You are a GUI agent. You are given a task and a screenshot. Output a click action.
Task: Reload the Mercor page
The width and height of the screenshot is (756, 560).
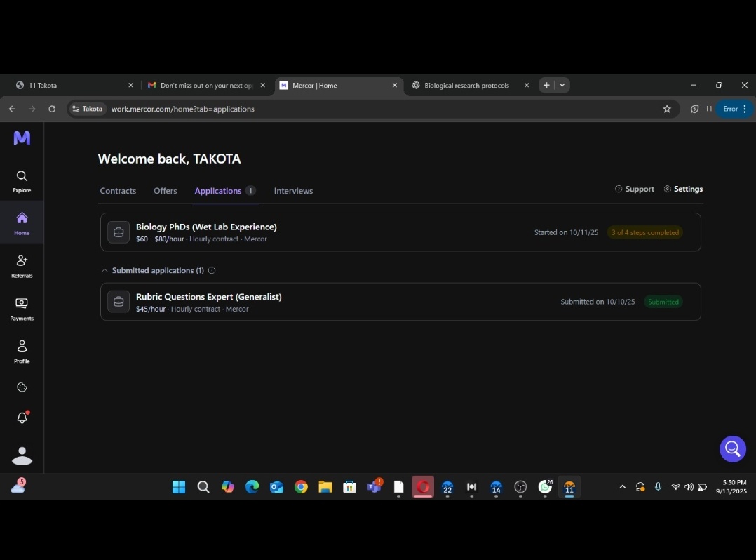point(52,109)
